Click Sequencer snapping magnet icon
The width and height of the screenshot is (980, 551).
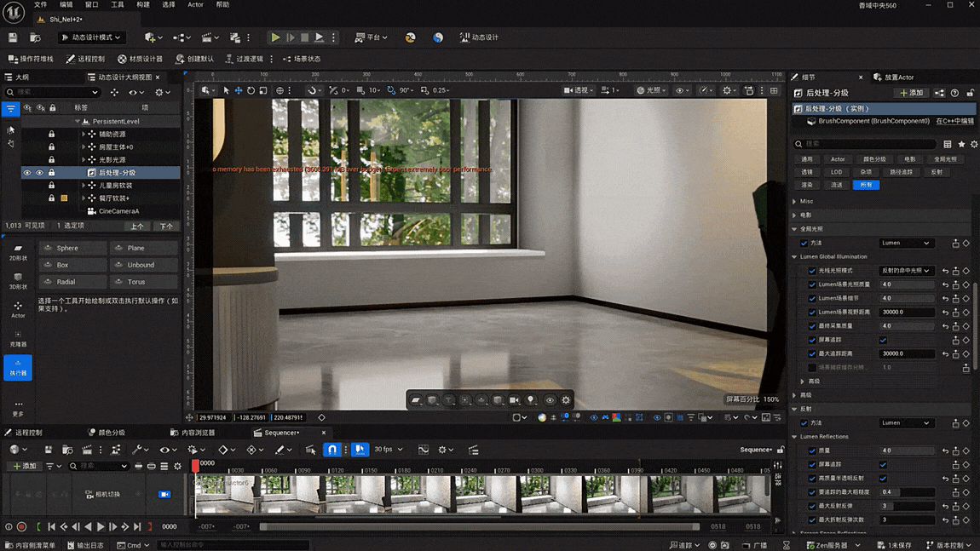pos(332,449)
